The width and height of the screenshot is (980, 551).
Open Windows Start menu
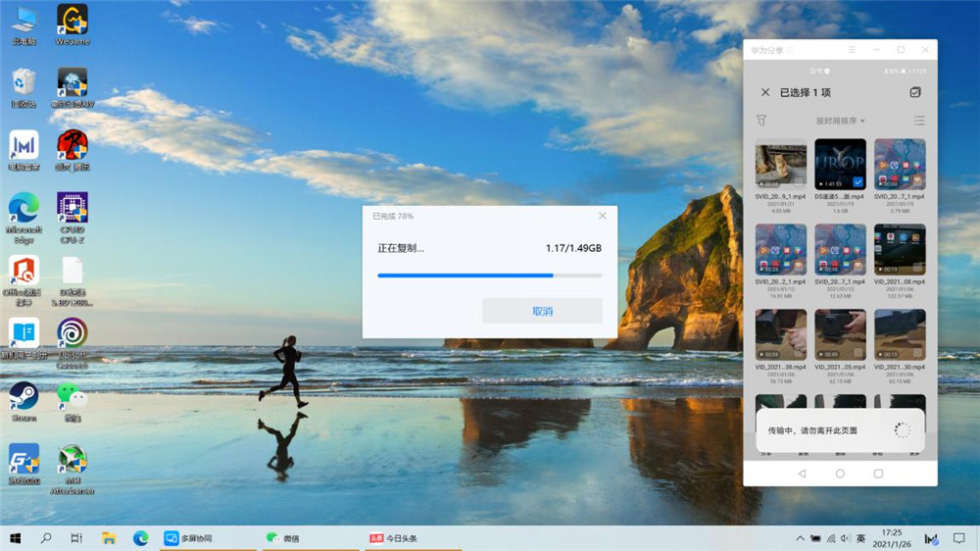pyautogui.click(x=16, y=538)
